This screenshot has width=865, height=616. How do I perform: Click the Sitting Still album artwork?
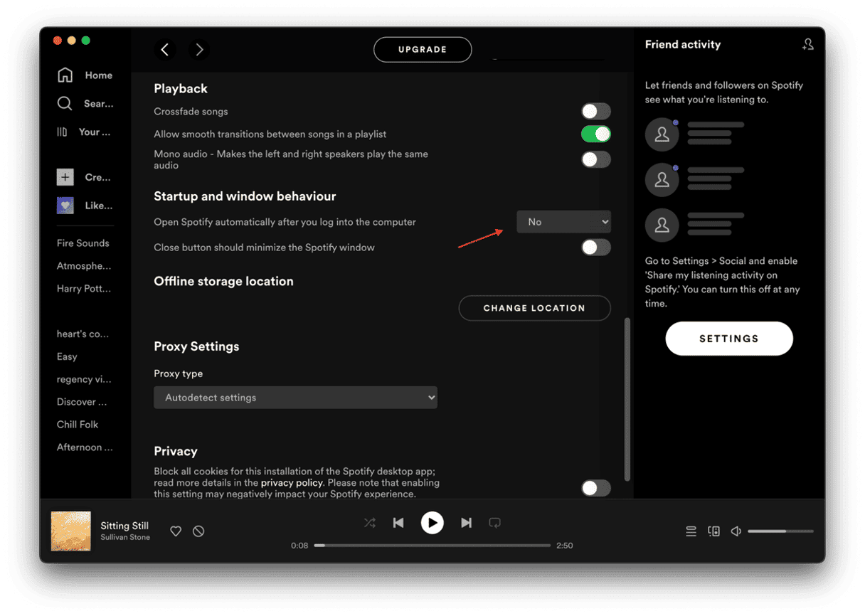tap(71, 531)
